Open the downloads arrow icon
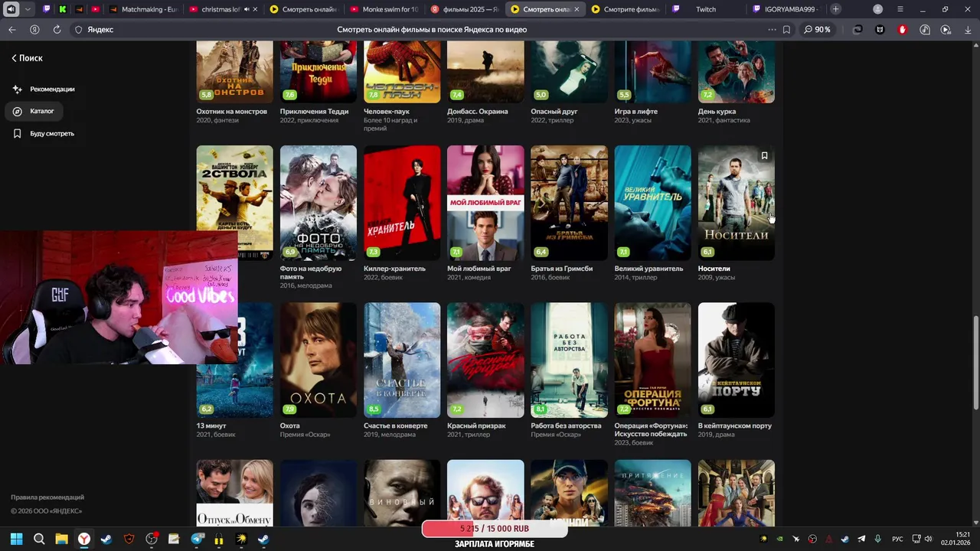Screen dimensions: 980x551 click(968, 29)
